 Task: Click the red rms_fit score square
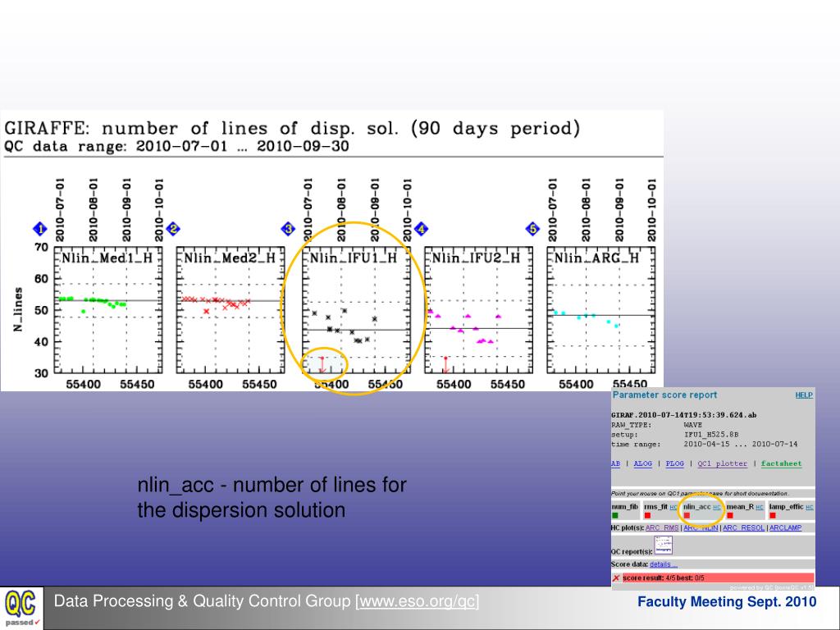coord(647,515)
